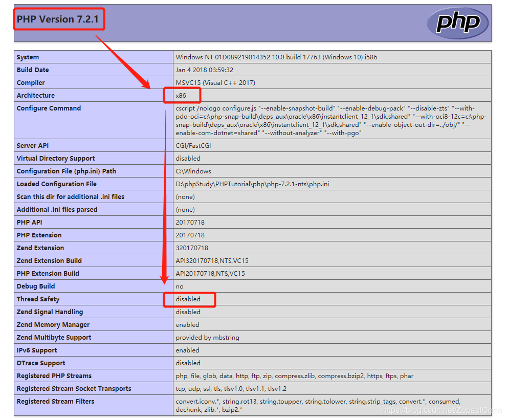Select the PHP Version 7.2.1 heading
The image size is (507, 420).
57,19
